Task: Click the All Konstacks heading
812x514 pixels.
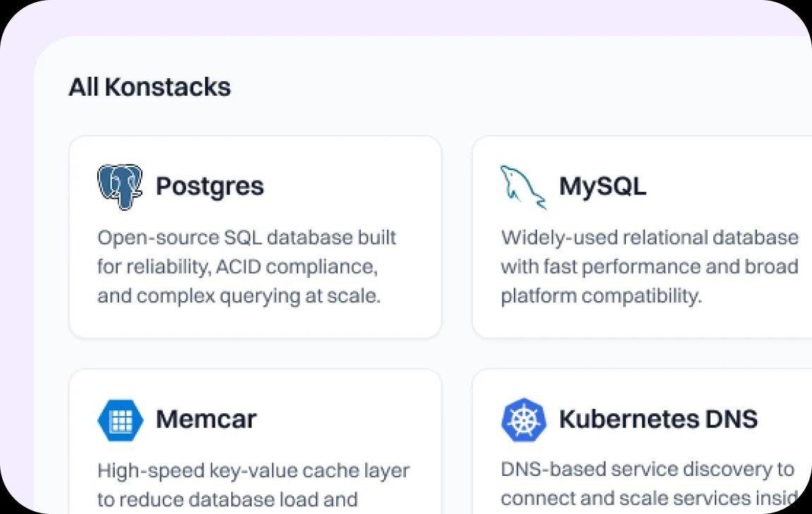Action: tap(149, 87)
